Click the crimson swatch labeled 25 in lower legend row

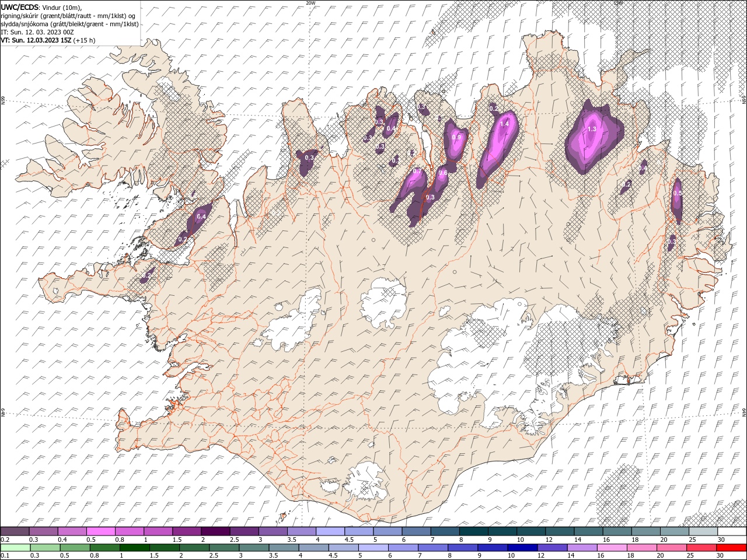pos(701,548)
